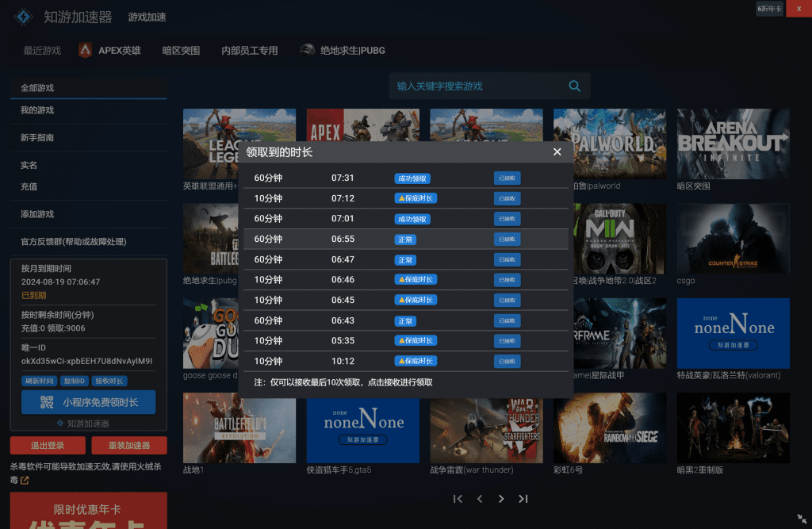Screen dimensions: 812x529
Task: Select the unique ID text okXd35wCi
Action: coord(86,361)
